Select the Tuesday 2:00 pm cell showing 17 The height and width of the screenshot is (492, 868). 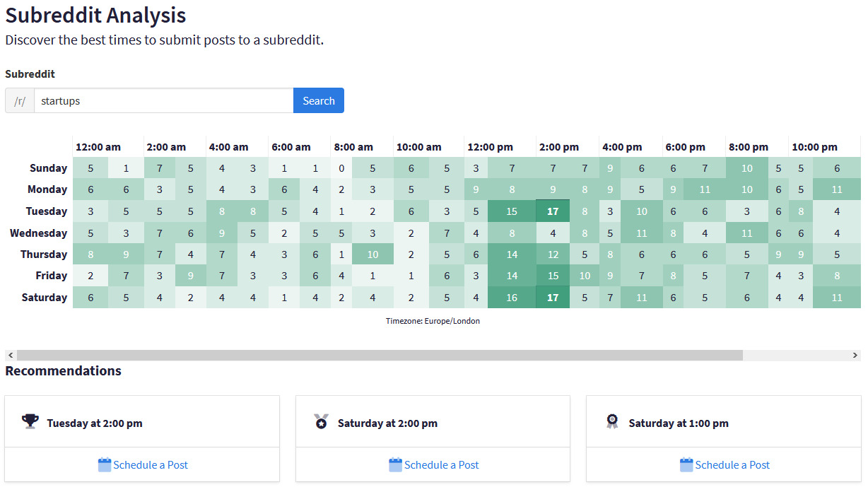point(553,211)
